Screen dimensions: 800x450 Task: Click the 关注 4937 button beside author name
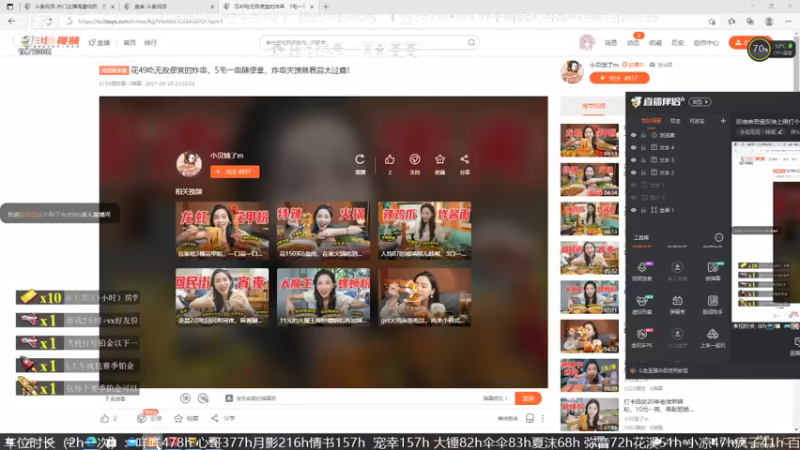(619, 78)
